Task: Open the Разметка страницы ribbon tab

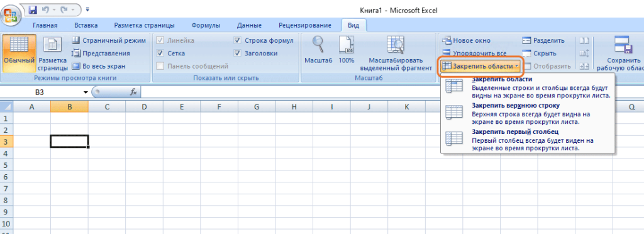Action: click(144, 25)
